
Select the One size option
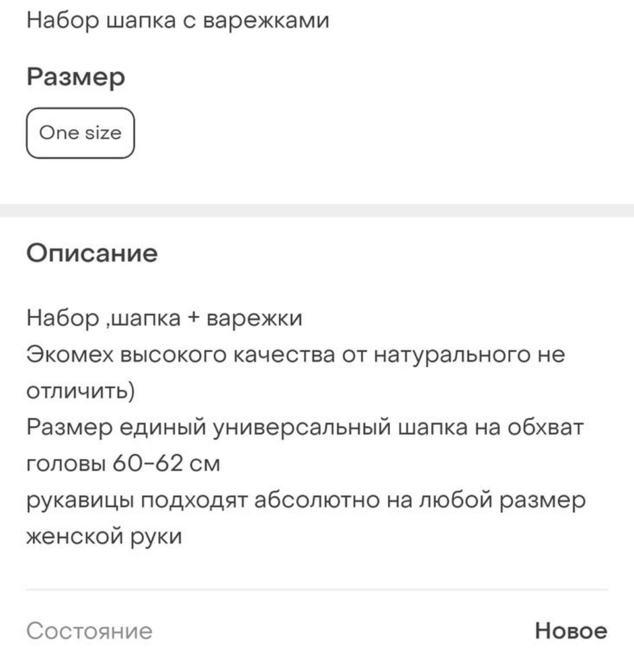[80, 133]
